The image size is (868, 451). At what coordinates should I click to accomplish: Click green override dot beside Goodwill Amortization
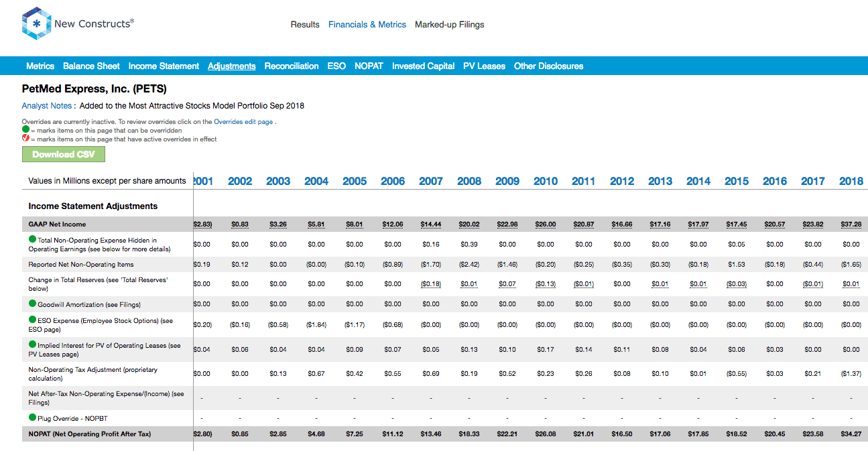(32, 304)
